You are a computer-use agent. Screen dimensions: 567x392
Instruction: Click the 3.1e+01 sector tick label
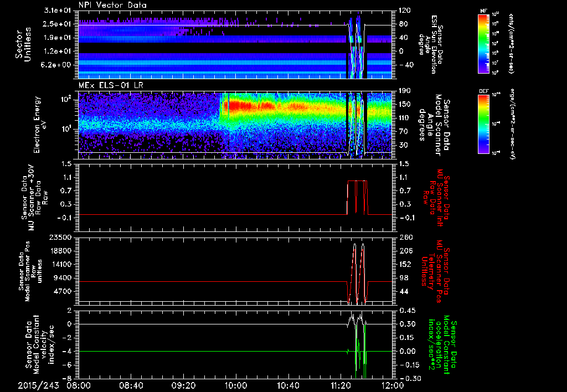click(59, 11)
